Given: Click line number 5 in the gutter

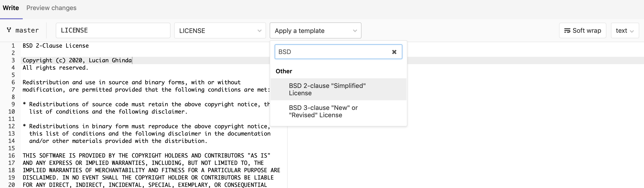Looking at the screenshot, I should coord(13,75).
